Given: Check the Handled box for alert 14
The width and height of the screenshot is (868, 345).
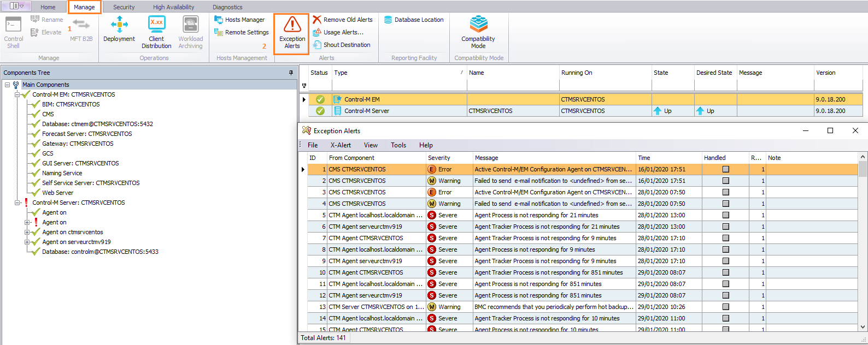Looking at the screenshot, I should click(x=726, y=318).
